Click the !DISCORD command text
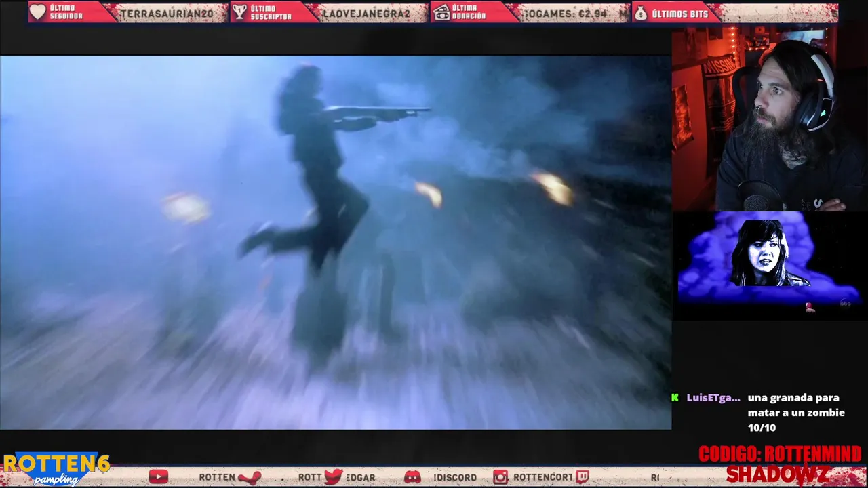The image size is (868, 488). 454,477
